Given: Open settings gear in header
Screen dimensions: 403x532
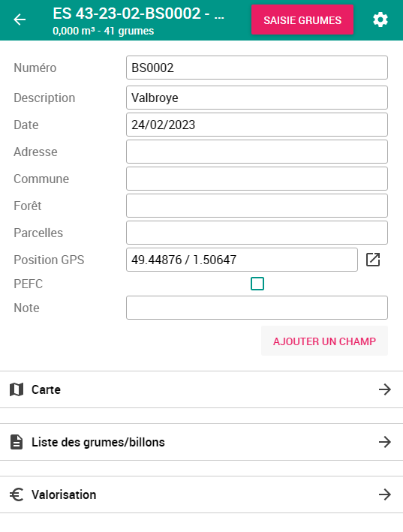Looking at the screenshot, I should pos(380,20).
